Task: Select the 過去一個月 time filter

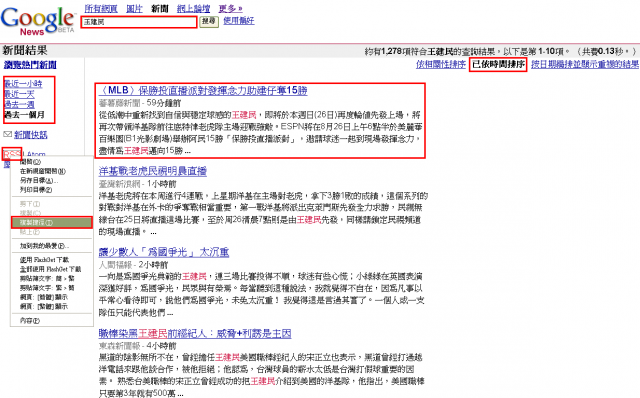Action: tap(24, 115)
